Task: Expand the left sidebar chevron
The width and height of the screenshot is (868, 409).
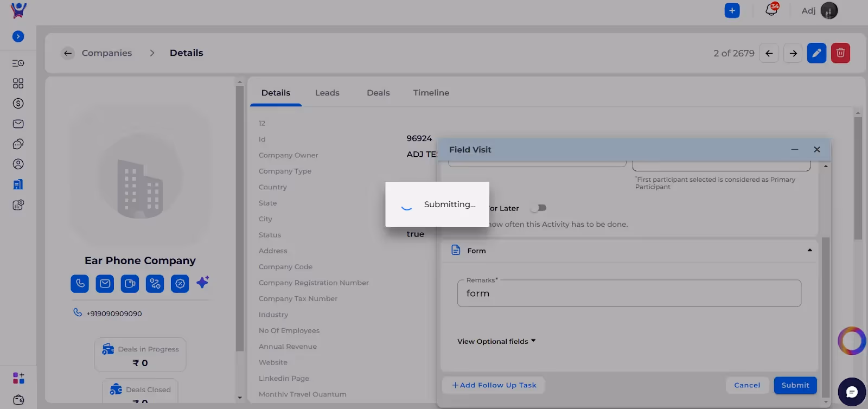Action: (x=18, y=36)
